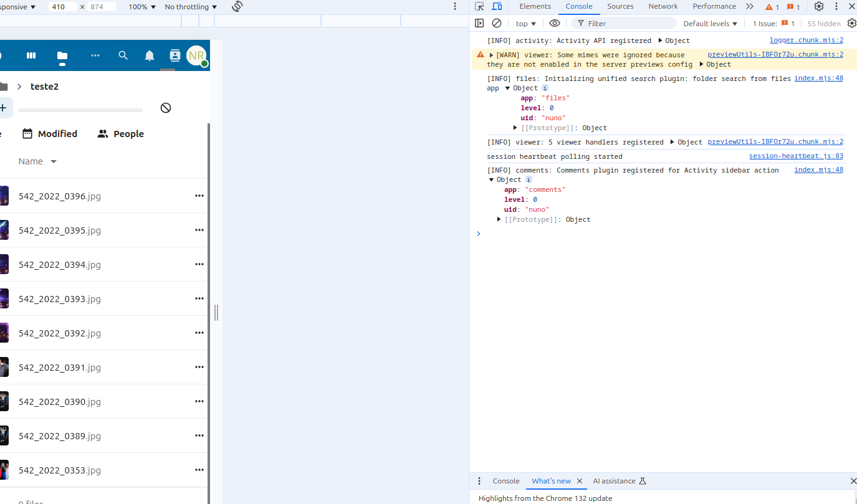Switch to the Elements tab
Screen dimensions: 857x504
click(535, 6)
